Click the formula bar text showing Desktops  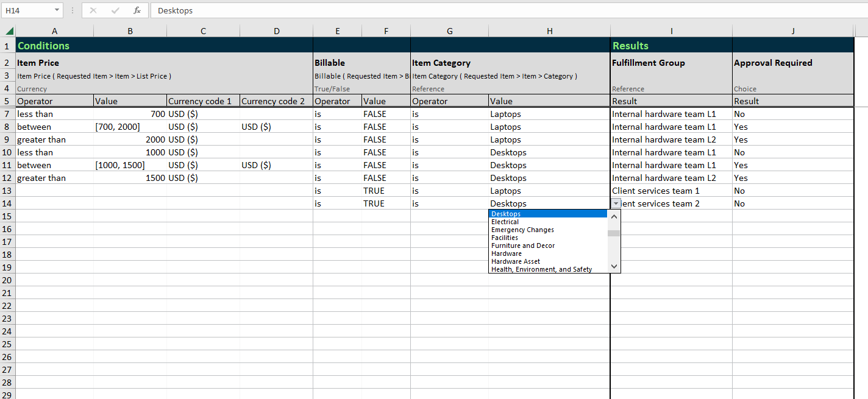click(176, 10)
